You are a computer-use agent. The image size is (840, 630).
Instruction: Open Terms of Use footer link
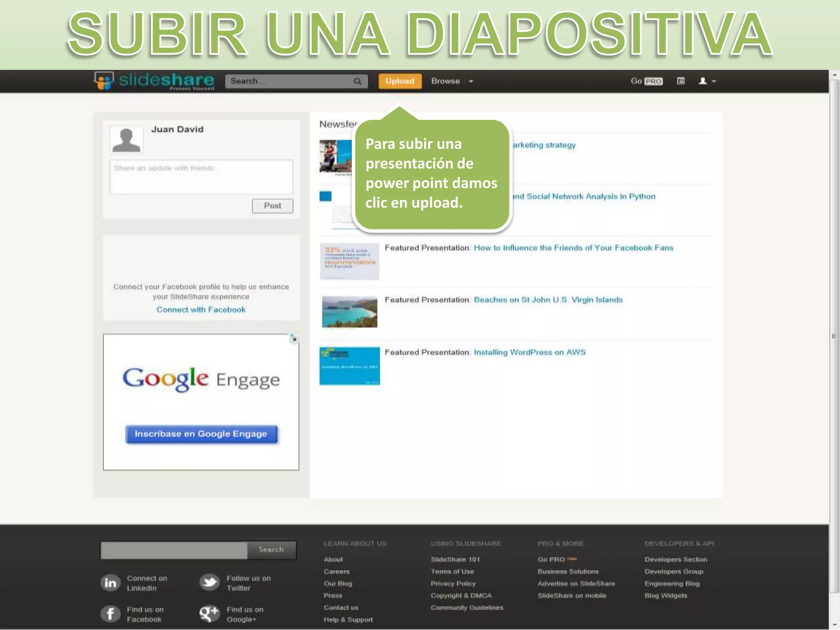(452, 571)
